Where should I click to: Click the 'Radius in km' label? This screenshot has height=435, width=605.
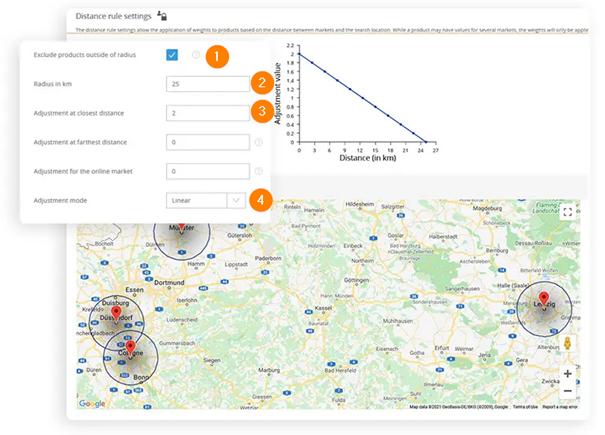52,84
